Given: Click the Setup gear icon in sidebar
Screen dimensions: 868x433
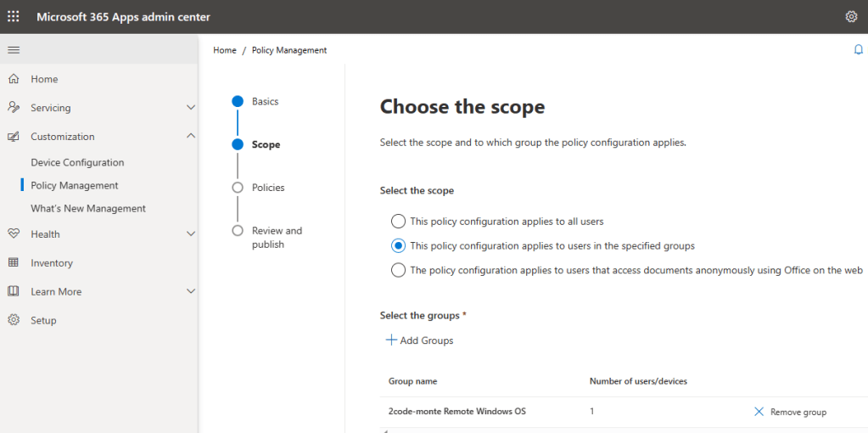Looking at the screenshot, I should [x=14, y=321].
